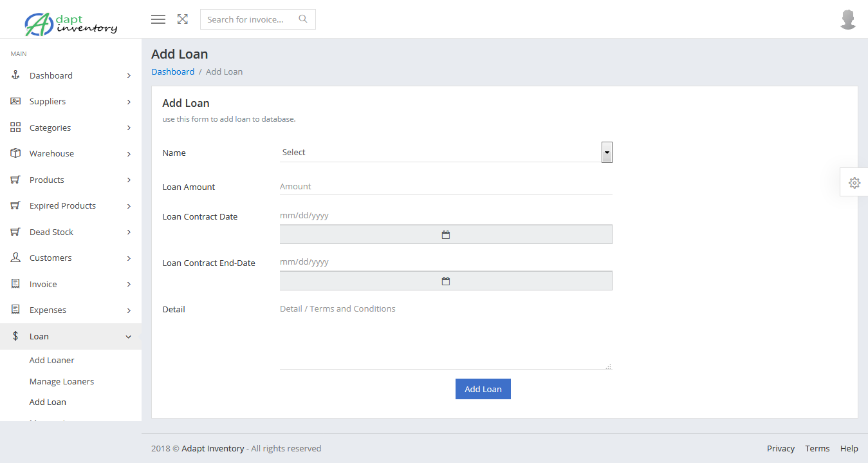Collapse the Loan section chevron
Screen dimensions: 868x463
(128, 335)
